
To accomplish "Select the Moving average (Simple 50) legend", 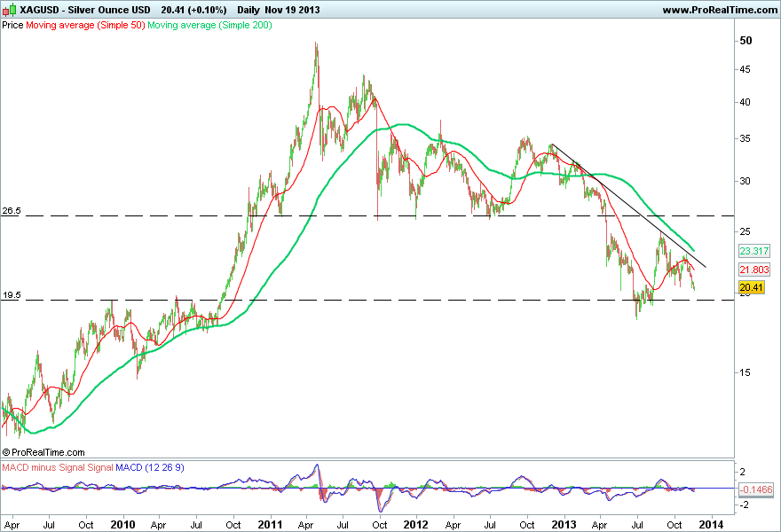I will (85, 25).
